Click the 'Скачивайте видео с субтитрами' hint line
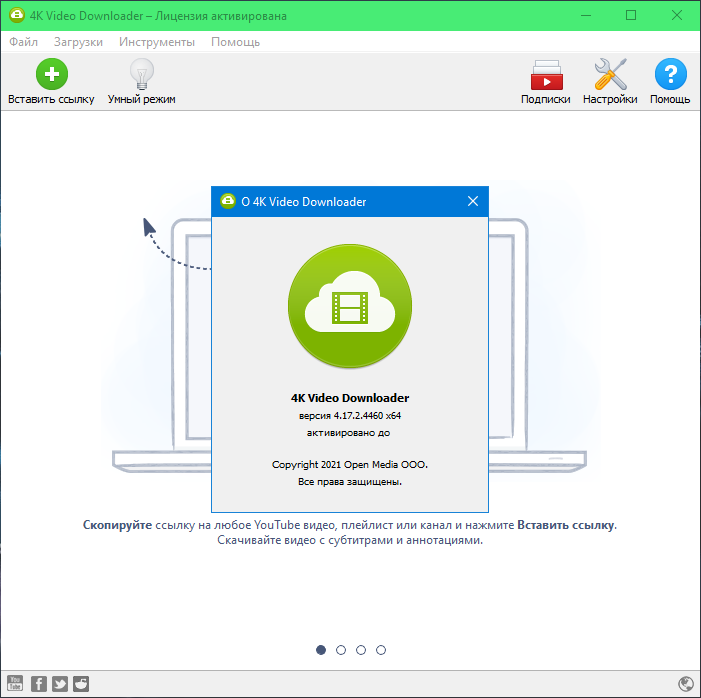Image resolution: width=701 pixels, height=698 pixels. tap(350, 540)
